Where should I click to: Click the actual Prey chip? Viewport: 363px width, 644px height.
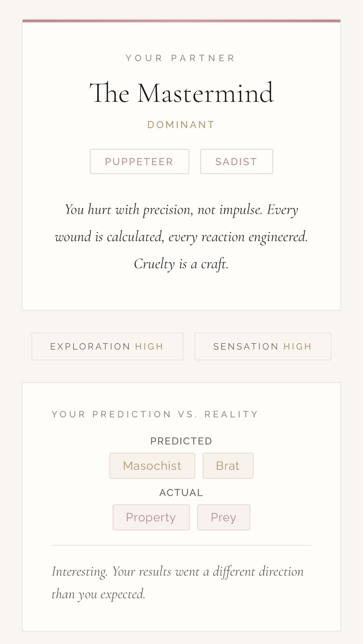[x=224, y=517]
